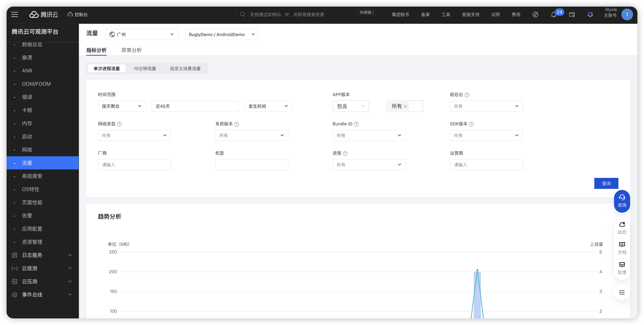Open the 咨询 support chat bubble
The image size is (644, 325).
click(x=622, y=201)
